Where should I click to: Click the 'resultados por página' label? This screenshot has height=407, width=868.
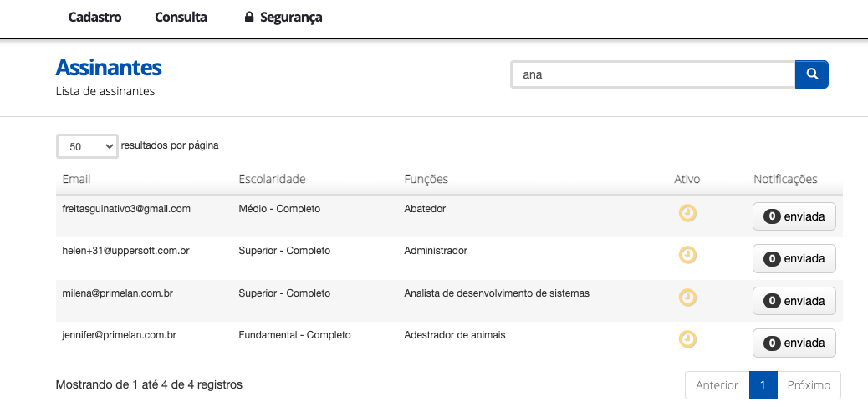coord(170,145)
